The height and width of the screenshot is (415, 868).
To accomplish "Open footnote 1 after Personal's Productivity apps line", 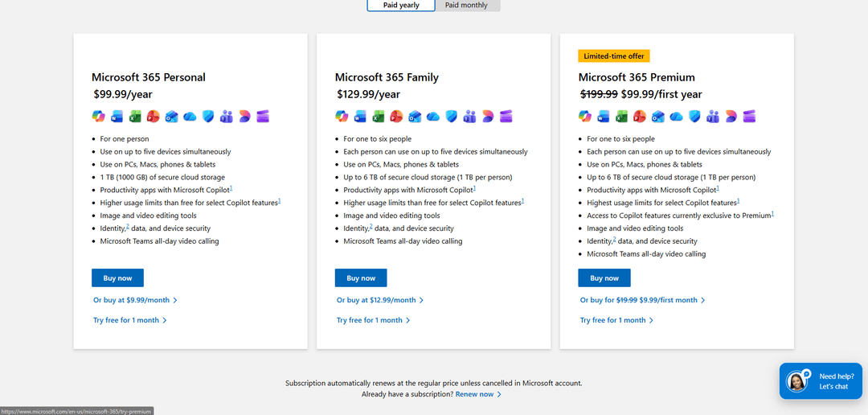I will pyautogui.click(x=231, y=188).
